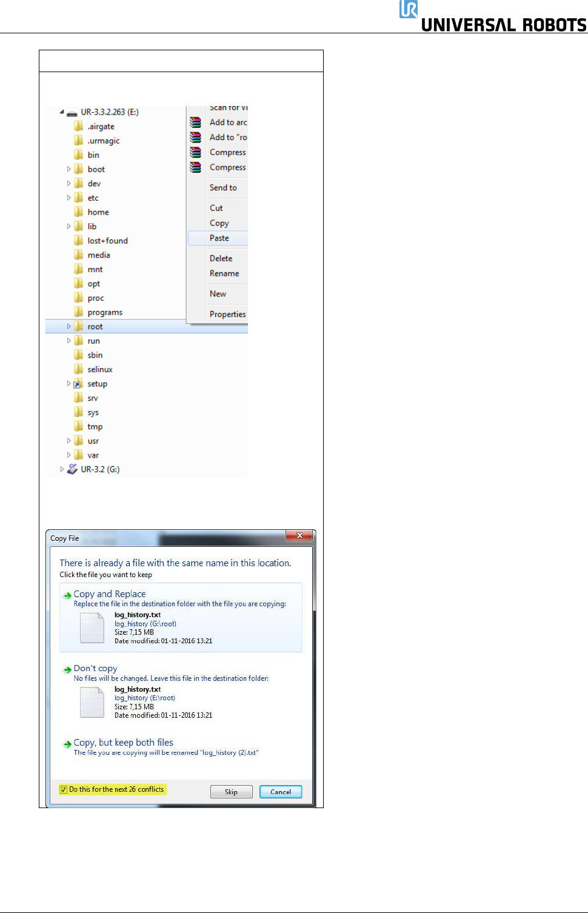
Task: Click the media folder icon
Action: tap(79, 255)
